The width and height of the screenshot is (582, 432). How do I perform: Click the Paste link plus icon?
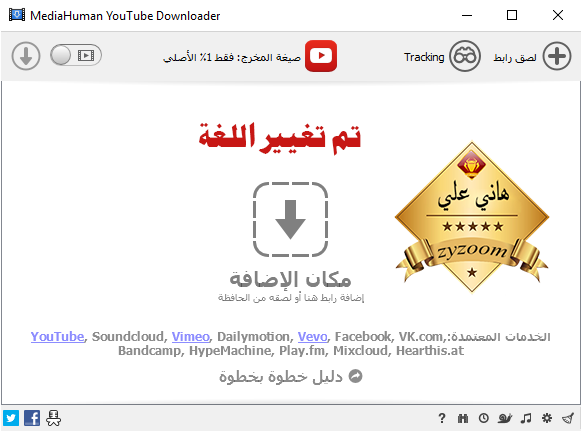[x=557, y=56]
